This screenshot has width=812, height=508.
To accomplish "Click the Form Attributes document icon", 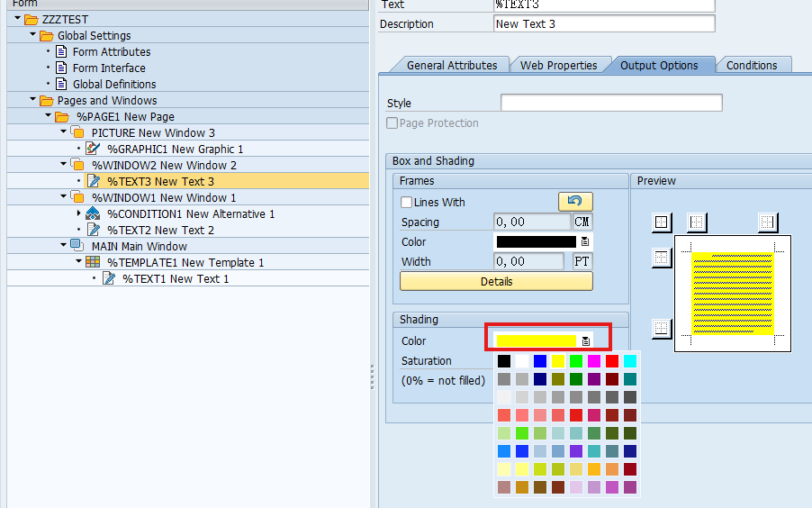I will click(61, 52).
